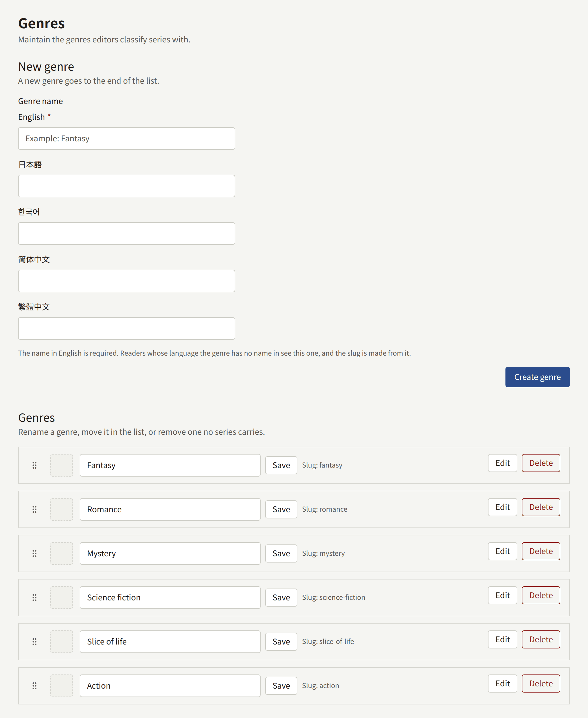588x718 pixels.
Task: Focus the English genre name field
Action: pos(126,139)
